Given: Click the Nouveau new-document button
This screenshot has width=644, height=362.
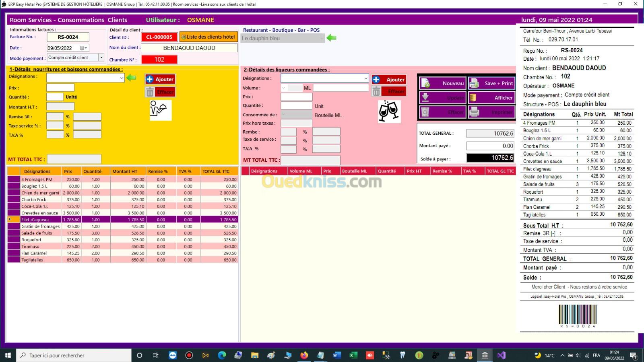Looking at the screenshot, I should click(x=442, y=83).
